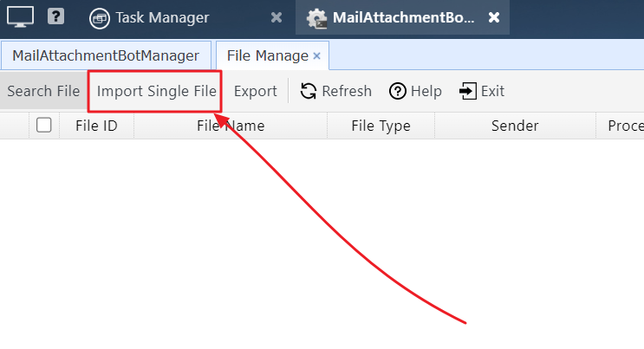Screen dimensions: 644x349
Task: Click the MailAttachmentBot gear icon
Action: 316,18
